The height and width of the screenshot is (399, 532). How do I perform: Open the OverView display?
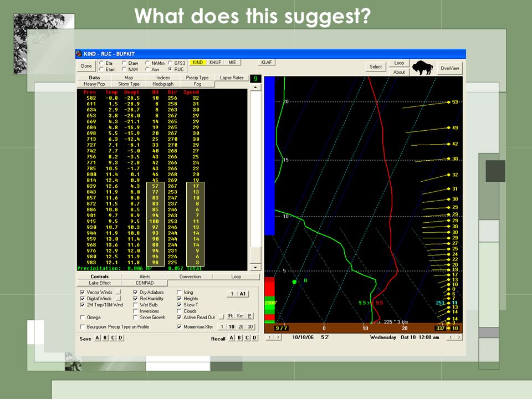[449, 68]
